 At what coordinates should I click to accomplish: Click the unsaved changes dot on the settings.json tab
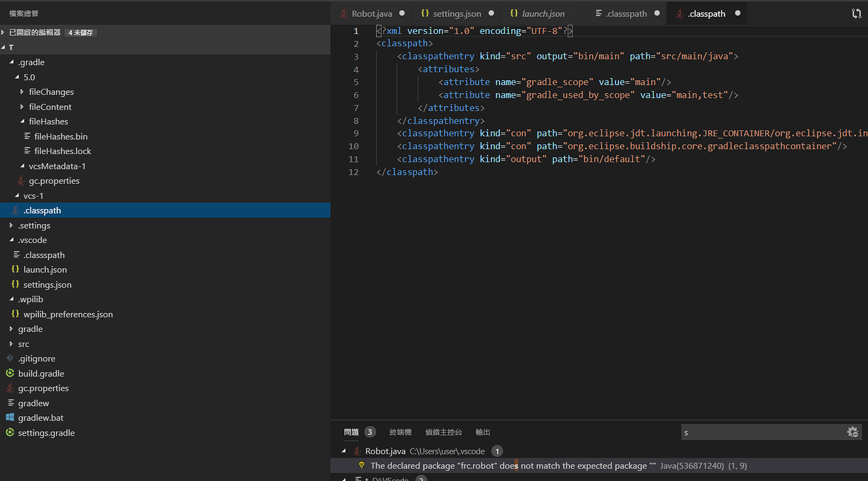pyautogui.click(x=491, y=13)
